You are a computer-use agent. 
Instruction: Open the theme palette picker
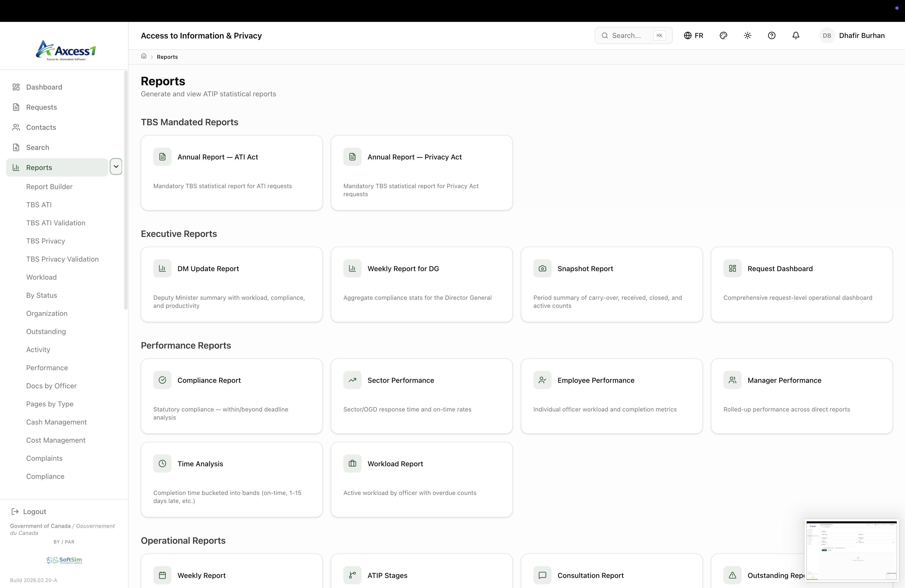[723, 35]
